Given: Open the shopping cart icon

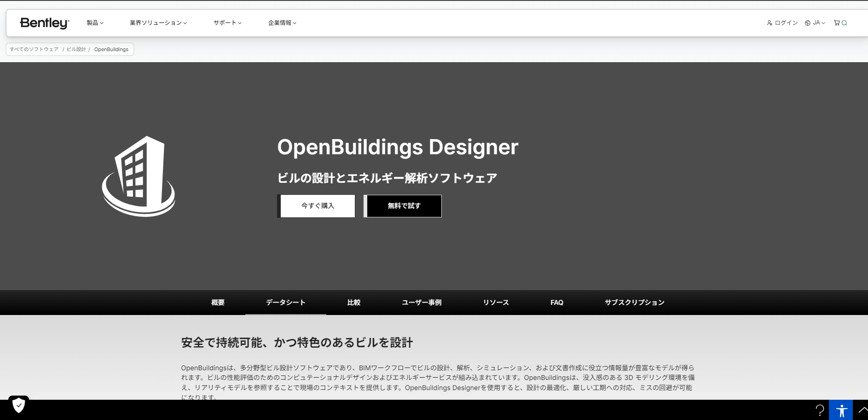Looking at the screenshot, I should [837, 23].
